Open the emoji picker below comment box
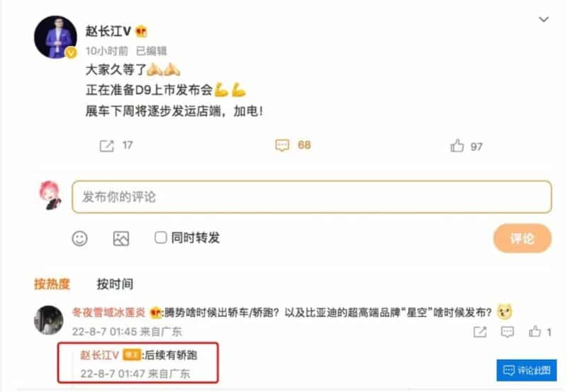 79,238
